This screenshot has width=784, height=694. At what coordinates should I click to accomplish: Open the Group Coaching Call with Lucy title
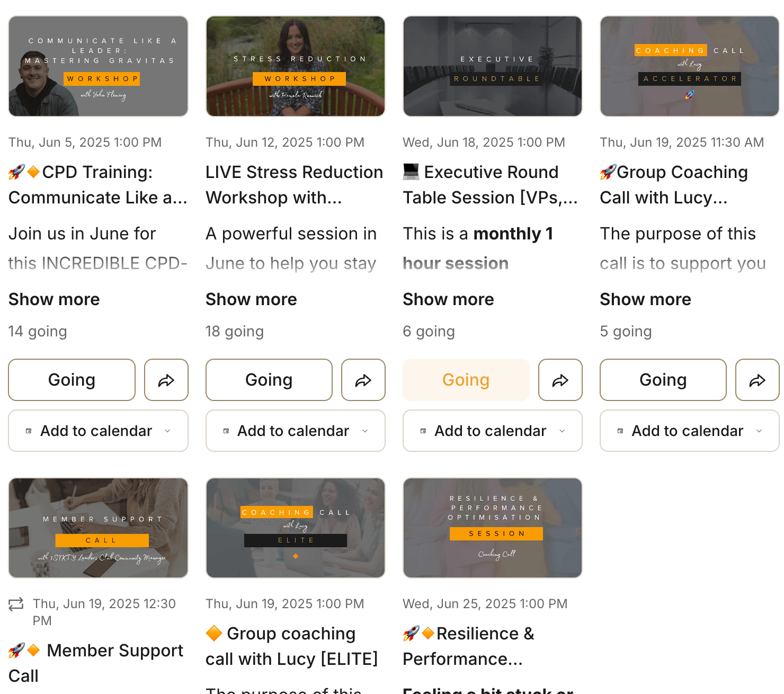pyautogui.click(x=674, y=185)
